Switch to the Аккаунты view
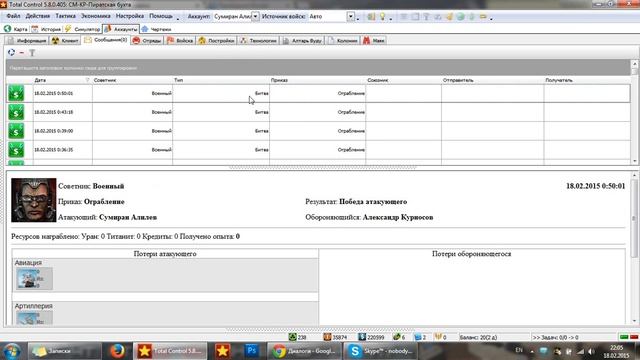 [121, 29]
